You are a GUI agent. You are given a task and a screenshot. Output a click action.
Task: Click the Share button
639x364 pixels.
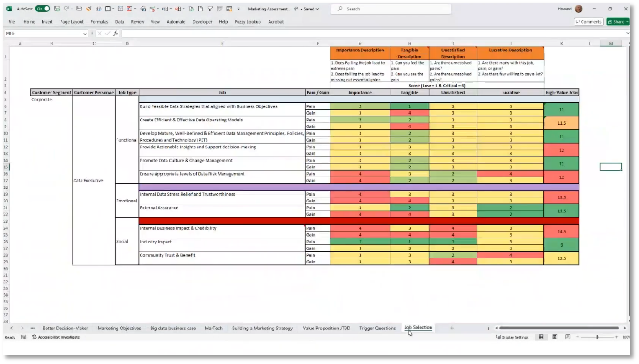(x=618, y=22)
